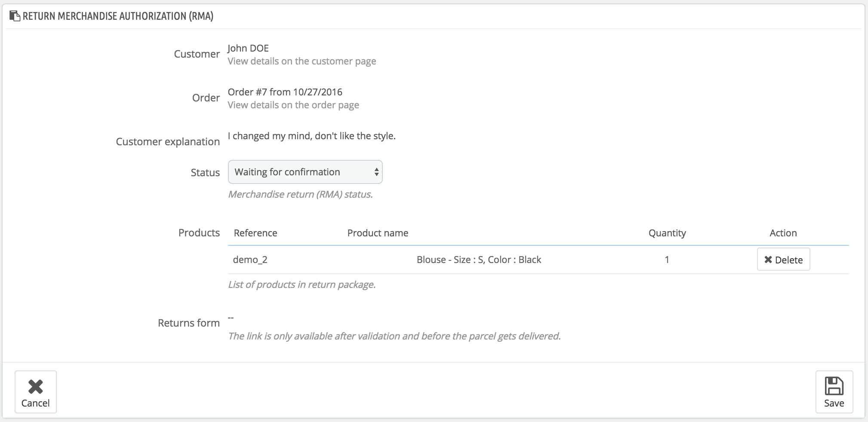Screen dimensions: 868x422
Task: Open the order page details link
Action: click(x=293, y=105)
